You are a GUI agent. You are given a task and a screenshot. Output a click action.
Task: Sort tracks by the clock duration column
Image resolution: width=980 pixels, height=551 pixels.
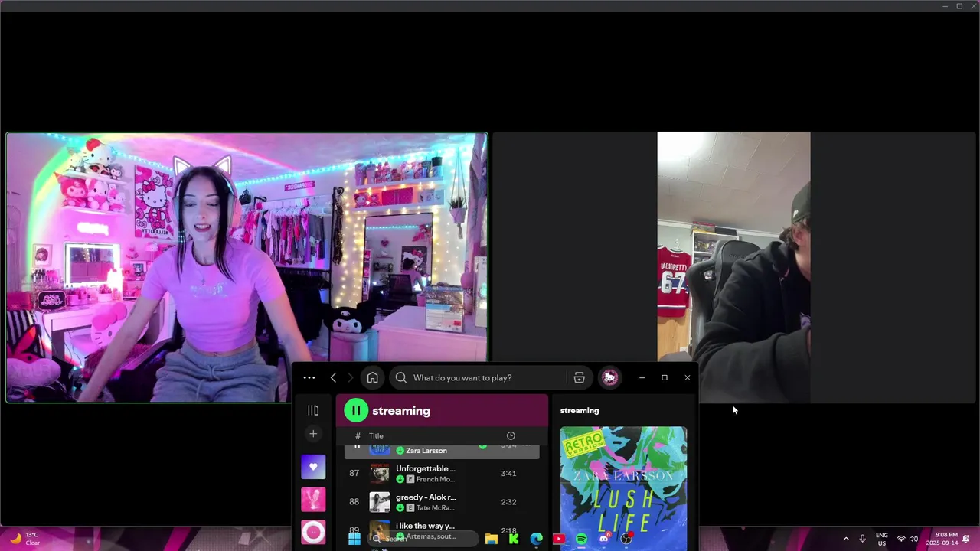coord(511,435)
